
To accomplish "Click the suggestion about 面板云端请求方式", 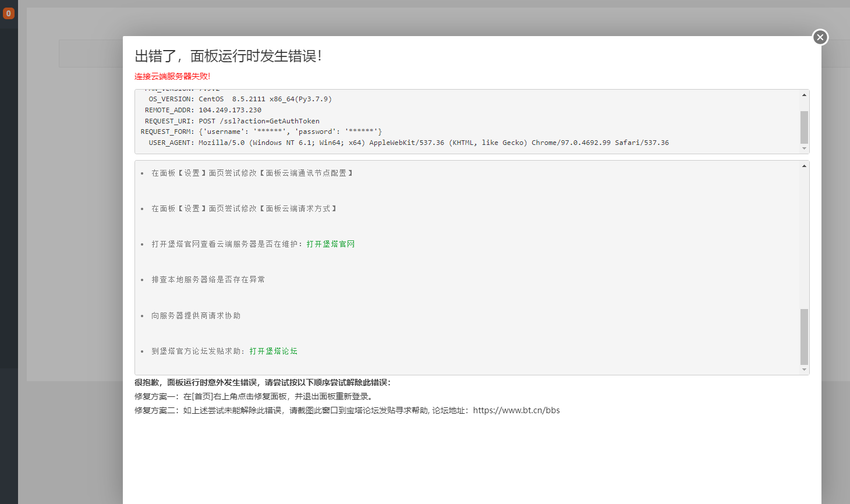I will coord(244,208).
